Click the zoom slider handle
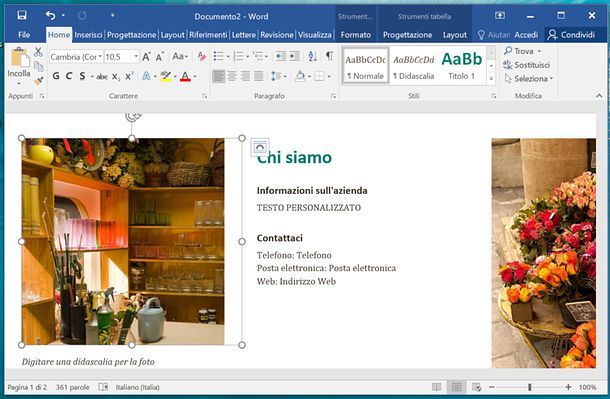 coord(529,387)
